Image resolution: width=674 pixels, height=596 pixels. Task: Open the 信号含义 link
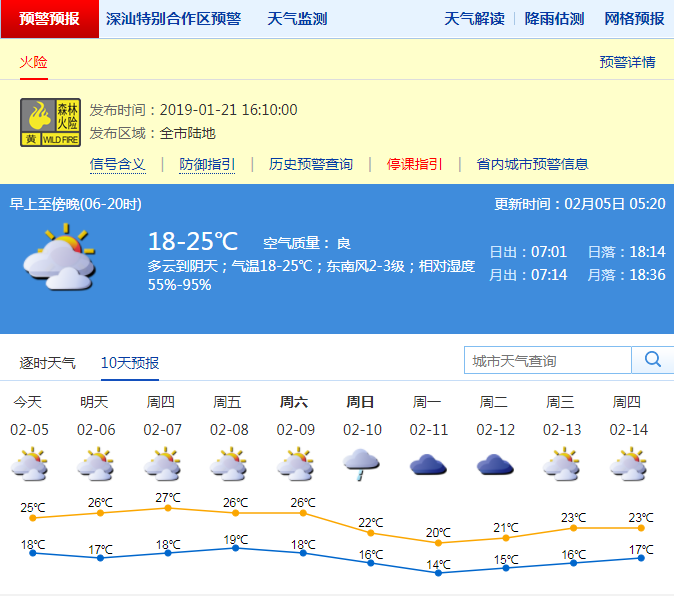coord(117,164)
